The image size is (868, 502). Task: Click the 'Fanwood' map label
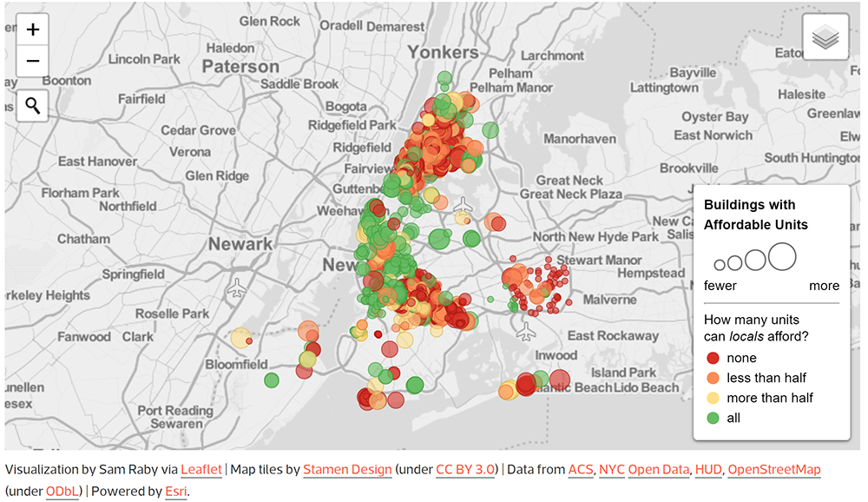[84, 337]
